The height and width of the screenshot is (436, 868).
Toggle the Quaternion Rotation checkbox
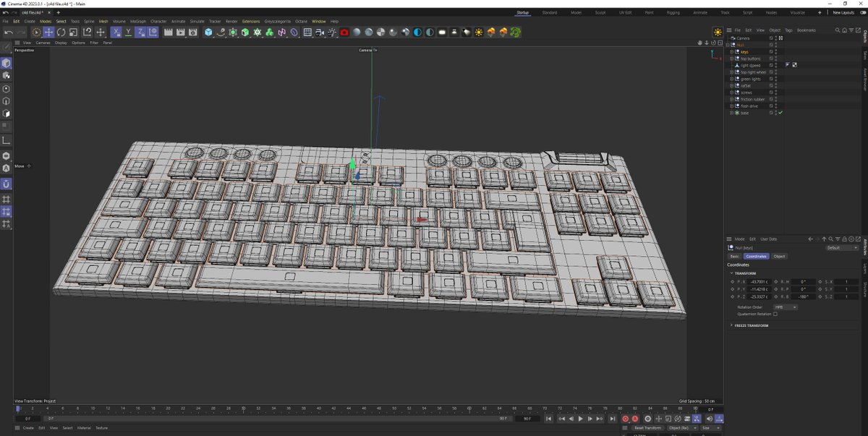[x=775, y=314]
